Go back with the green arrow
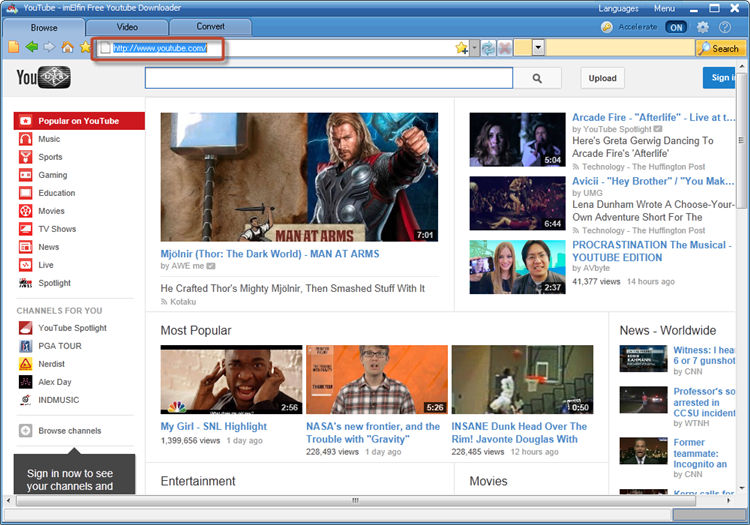 (x=32, y=47)
